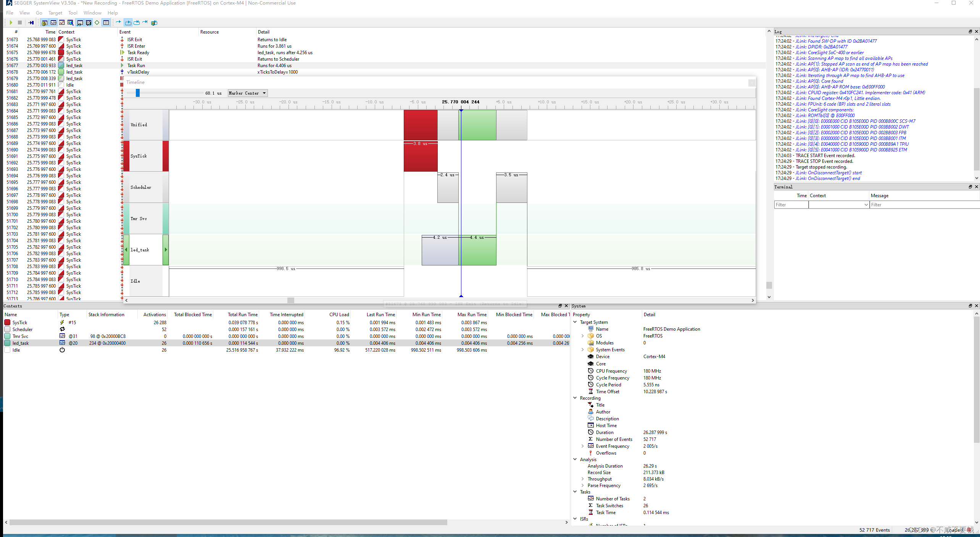
Task: Open the Help menu
Action: click(x=113, y=13)
